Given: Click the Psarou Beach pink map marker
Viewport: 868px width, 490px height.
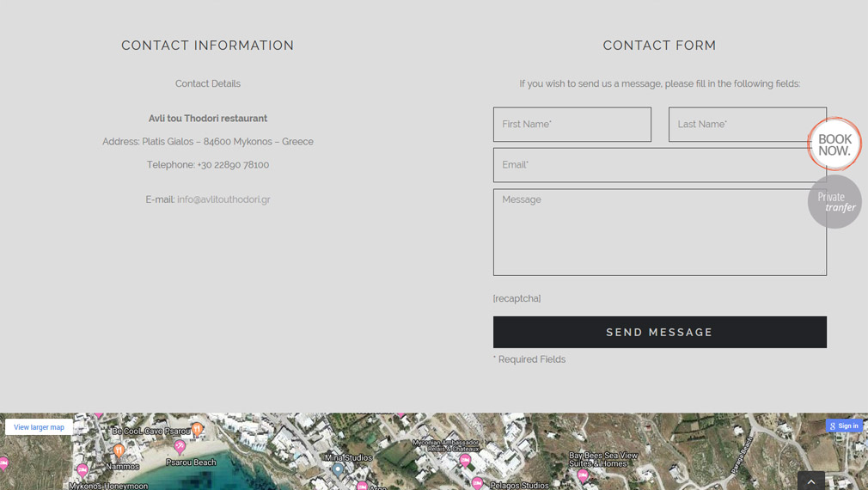Looking at the screenshot, I should coord(180,446).
